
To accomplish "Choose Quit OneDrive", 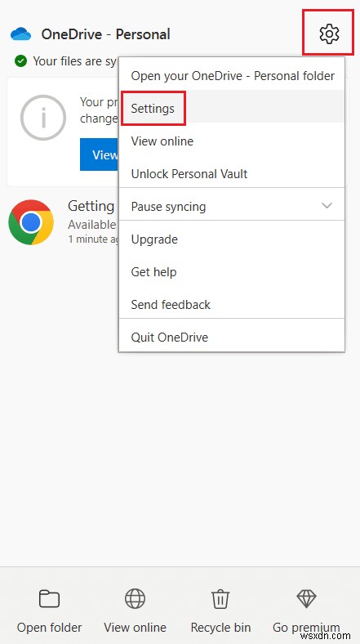I will pyautogui.click(x=232, y=338).
